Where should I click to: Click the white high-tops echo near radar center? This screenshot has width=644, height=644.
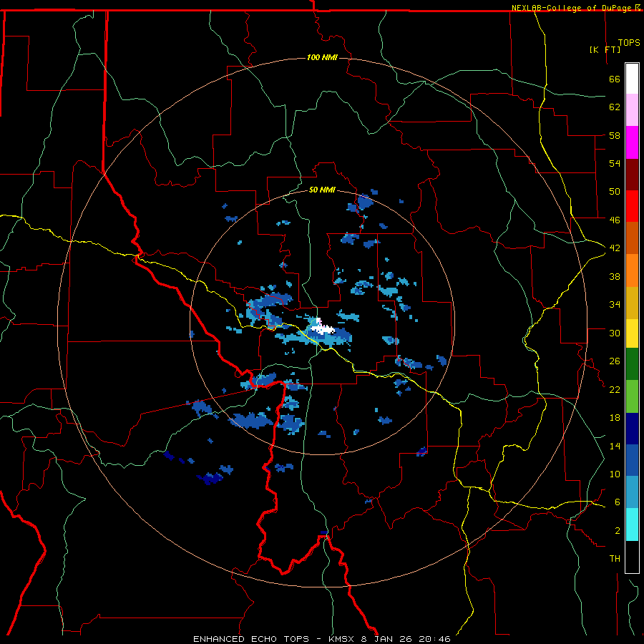[323, 328]
